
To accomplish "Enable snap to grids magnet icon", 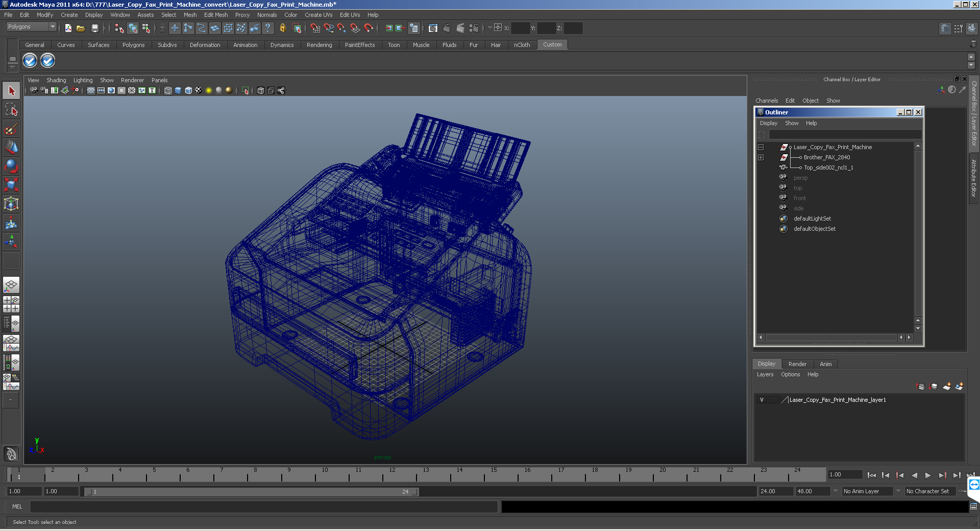I will (315, 29).
